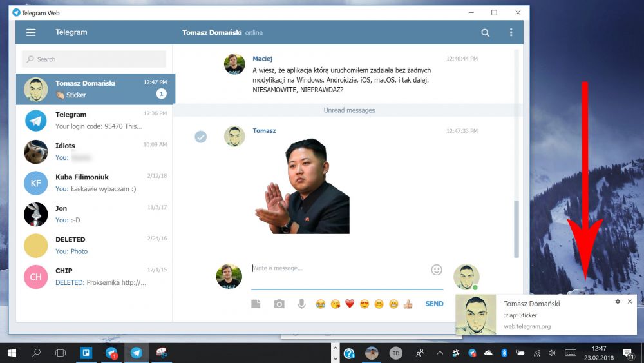
Task: Dismiss the Tomasz Domański notification toast
Action: click(x=630, y=301)
